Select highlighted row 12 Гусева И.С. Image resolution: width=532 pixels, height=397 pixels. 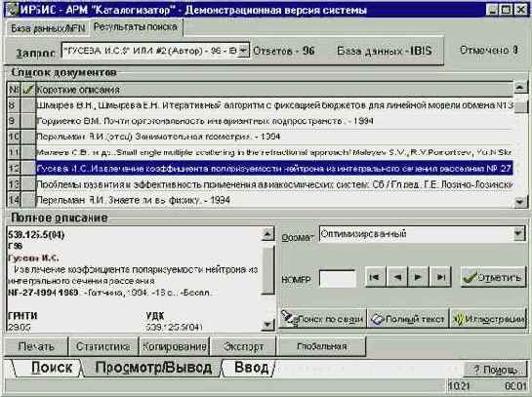point(274,168)
